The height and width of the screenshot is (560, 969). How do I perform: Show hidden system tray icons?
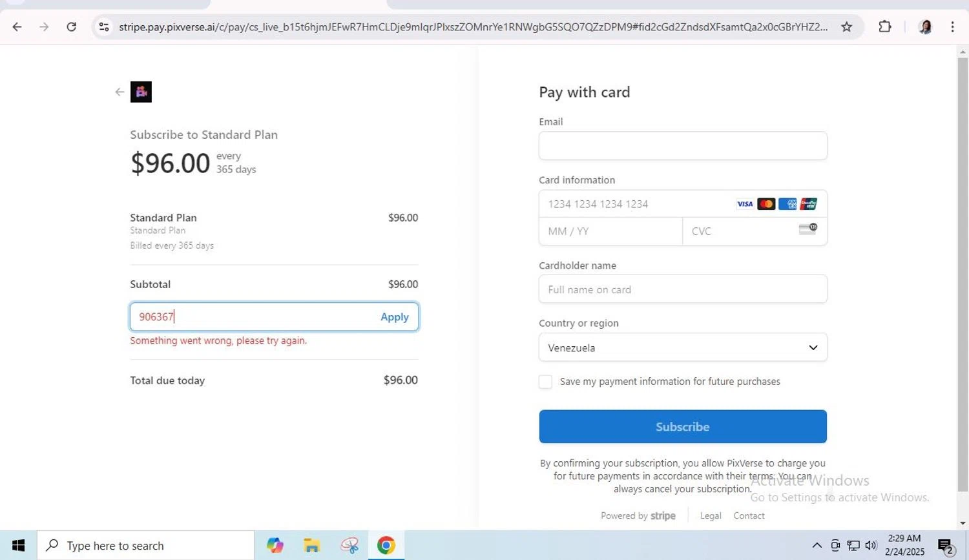tap(817, 546)
